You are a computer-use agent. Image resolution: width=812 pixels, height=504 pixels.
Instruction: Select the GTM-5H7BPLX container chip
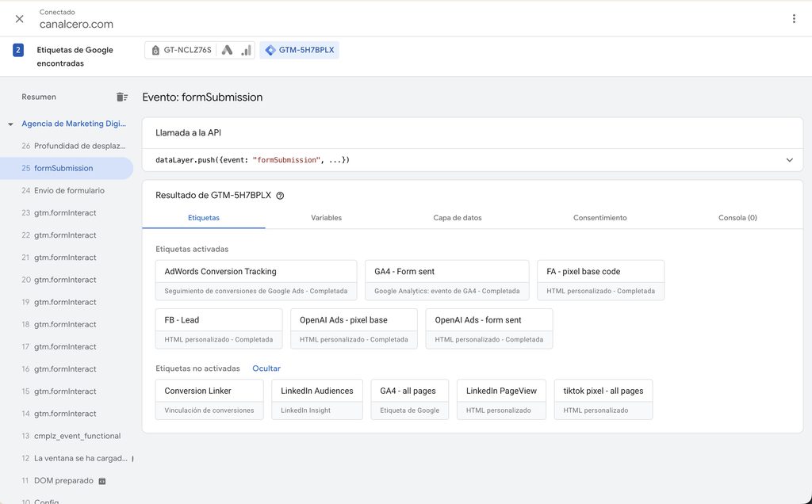299,50
